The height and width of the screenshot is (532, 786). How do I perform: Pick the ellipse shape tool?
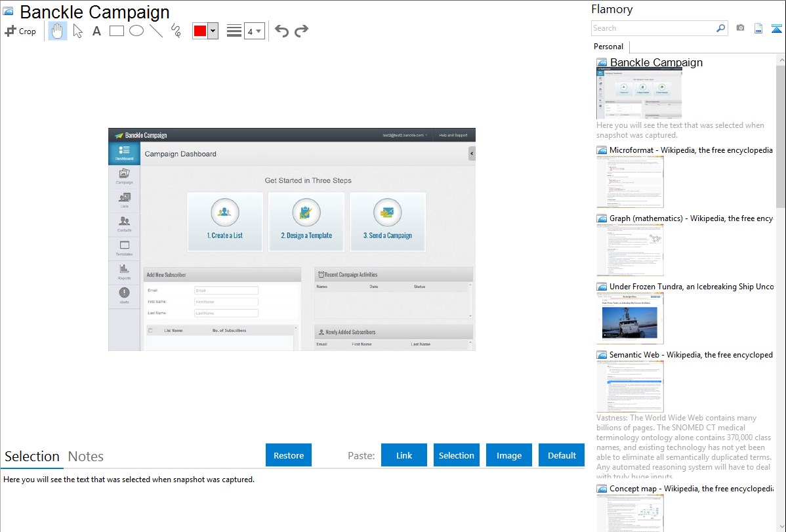point(136,31)
